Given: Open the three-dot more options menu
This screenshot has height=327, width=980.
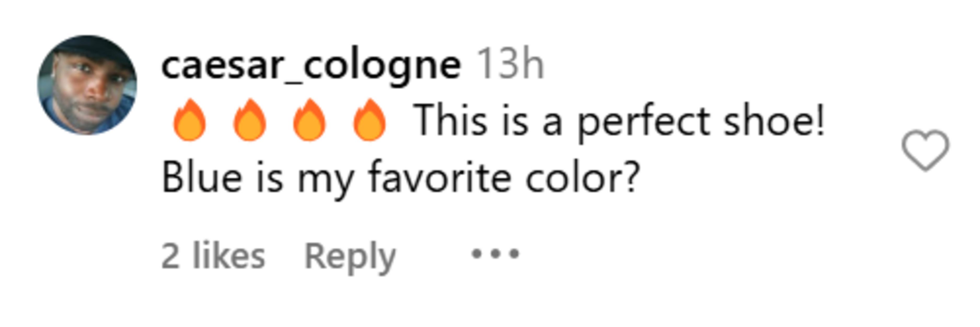Looking at the screenshot, I should (x=495, y=253).
